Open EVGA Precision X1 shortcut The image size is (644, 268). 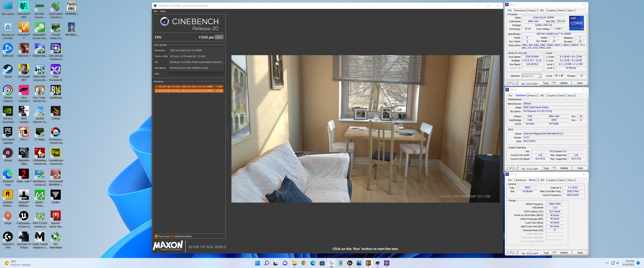(56, 73)
